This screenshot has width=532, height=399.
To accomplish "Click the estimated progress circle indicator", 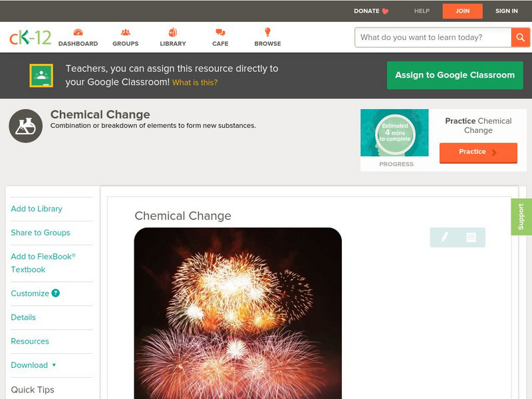I will click(x=395, y=133).
